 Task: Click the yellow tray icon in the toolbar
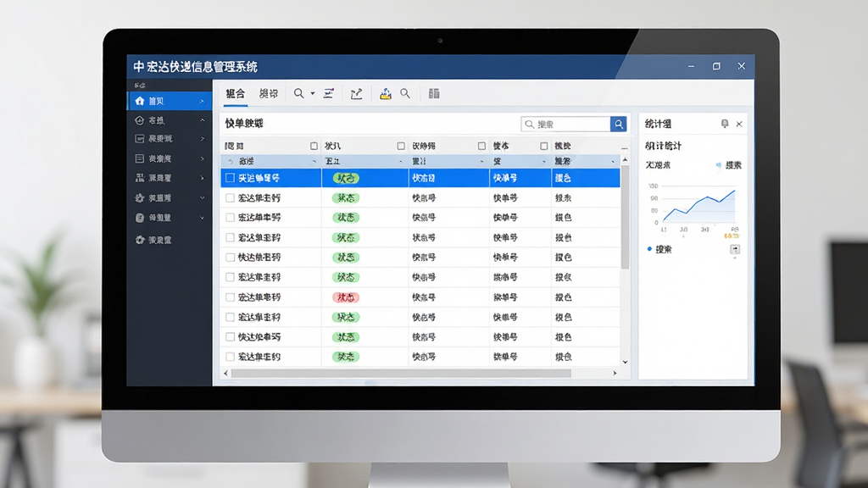click(386, 93)
